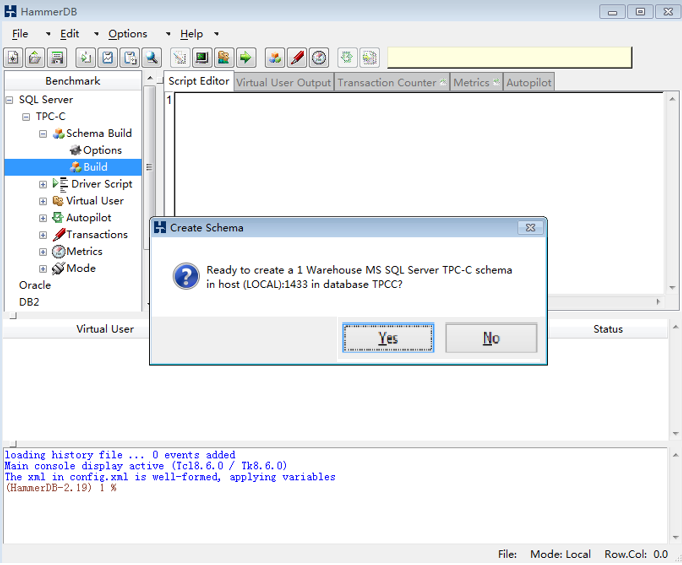This screenshot has width=682, height=565.
Task: Click the gauge Metrics toolbar icon
Action: click(319, 57)
